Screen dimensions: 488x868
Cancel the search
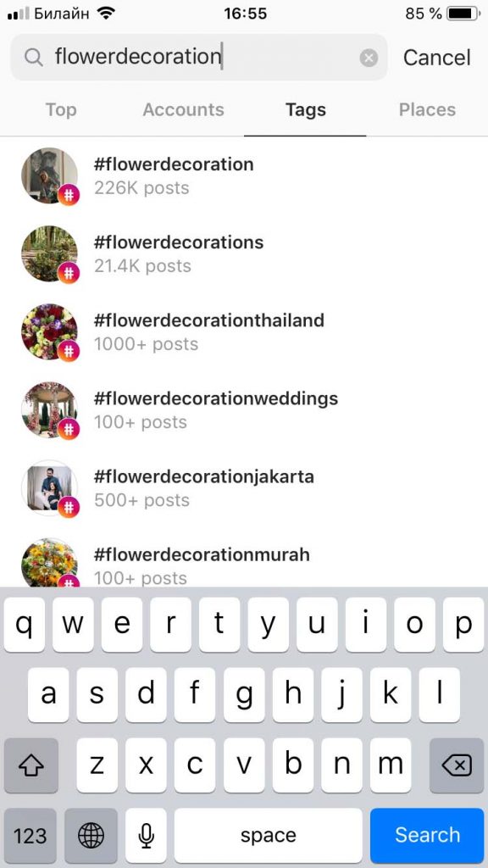[436, 57]
